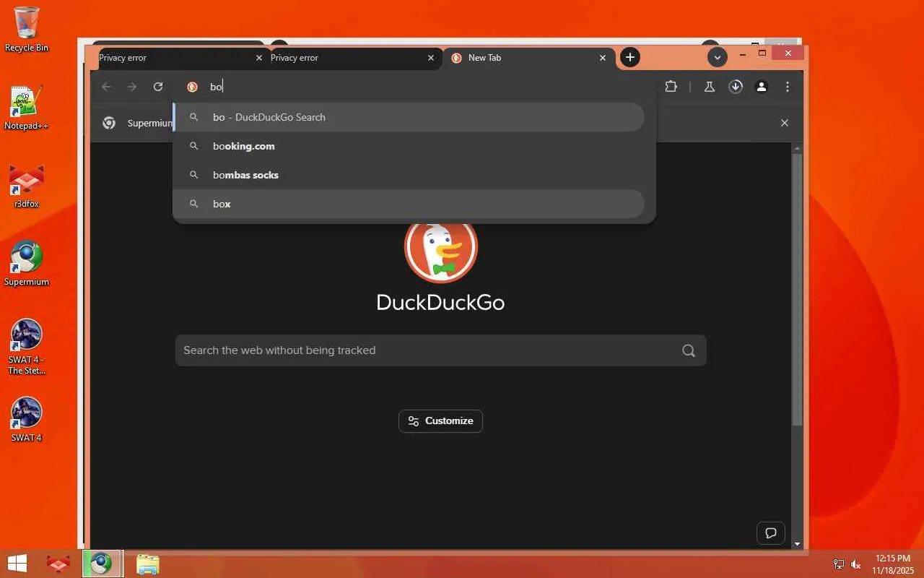Viewport: 924px width, 578px height.
Task: Click the magnifier icon in DuckDuckGo search box
Action: pos(689,350)
